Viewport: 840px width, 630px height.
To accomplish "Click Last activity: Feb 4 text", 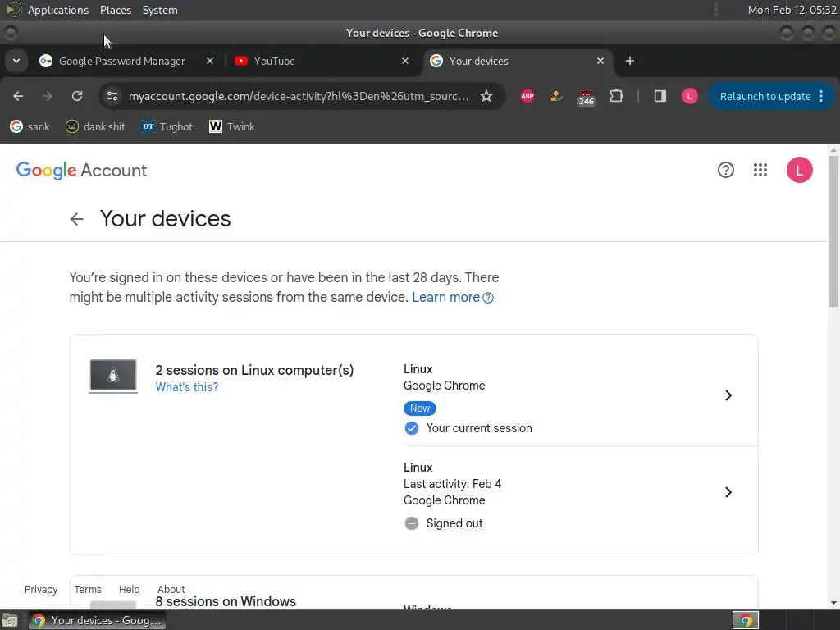I will tap(452, 484).
